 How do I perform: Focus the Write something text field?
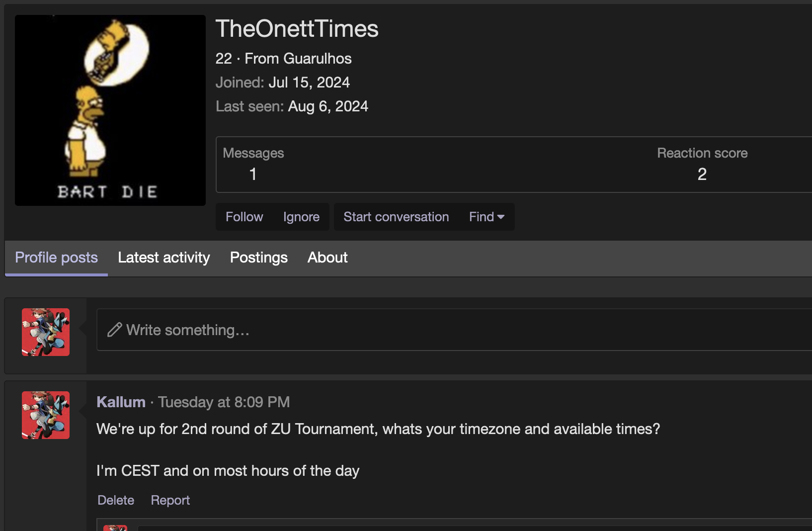coord(447,330)
